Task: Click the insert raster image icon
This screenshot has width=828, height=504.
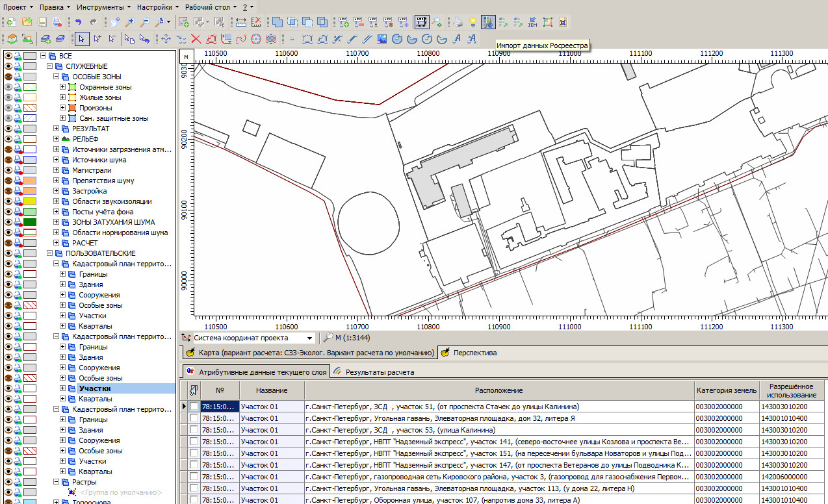Action: (382, 39)
